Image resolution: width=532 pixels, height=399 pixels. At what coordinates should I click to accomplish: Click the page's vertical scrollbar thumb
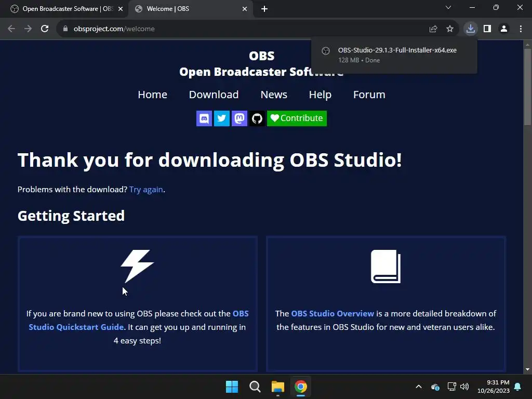point(528,87)
